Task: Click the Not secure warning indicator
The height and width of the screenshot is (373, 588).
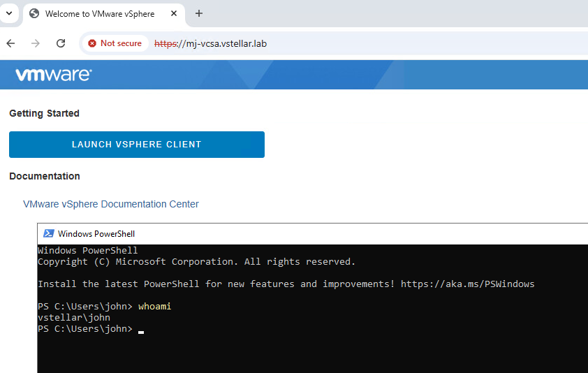Action: (x=115, y=43)
